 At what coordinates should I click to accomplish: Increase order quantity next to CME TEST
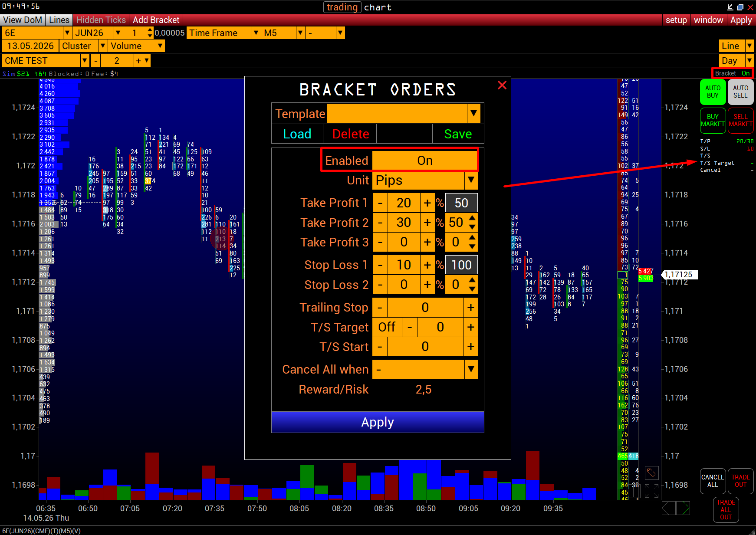tap(138, 61)
